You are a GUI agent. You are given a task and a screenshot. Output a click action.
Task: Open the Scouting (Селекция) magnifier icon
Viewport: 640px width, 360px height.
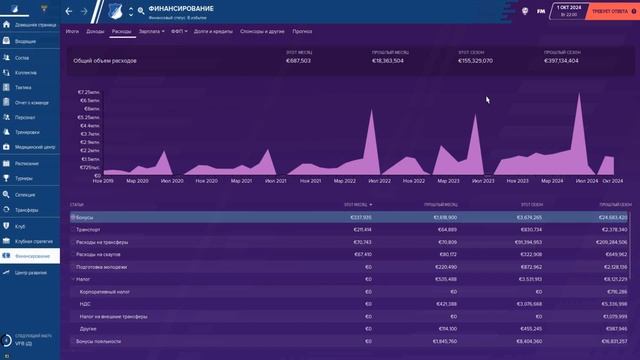click(6, 195)
